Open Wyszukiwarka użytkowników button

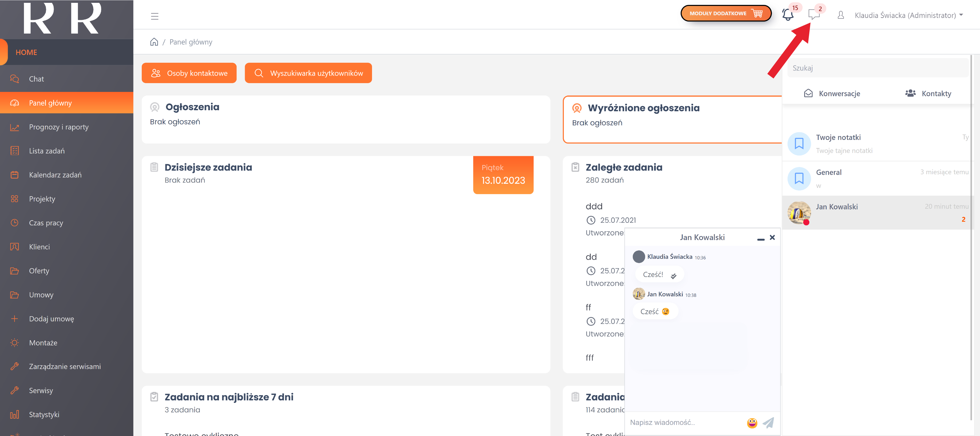click(308, 73)
